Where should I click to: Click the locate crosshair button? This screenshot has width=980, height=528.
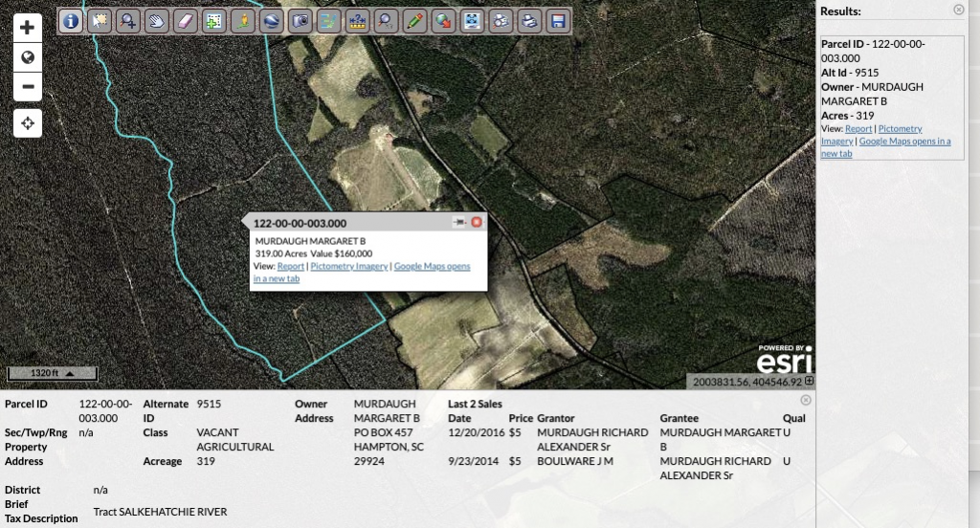pyautogui.click(x=28, y=123)
